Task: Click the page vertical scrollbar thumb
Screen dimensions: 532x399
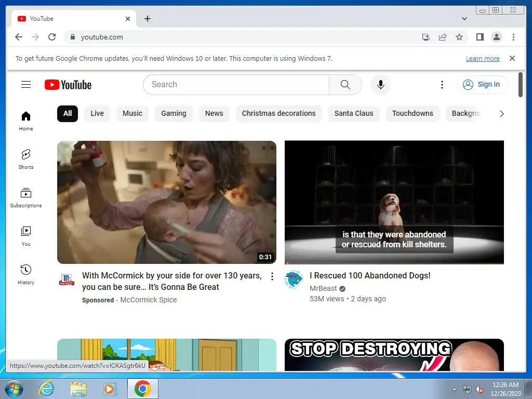Action: tap(521, 85)
